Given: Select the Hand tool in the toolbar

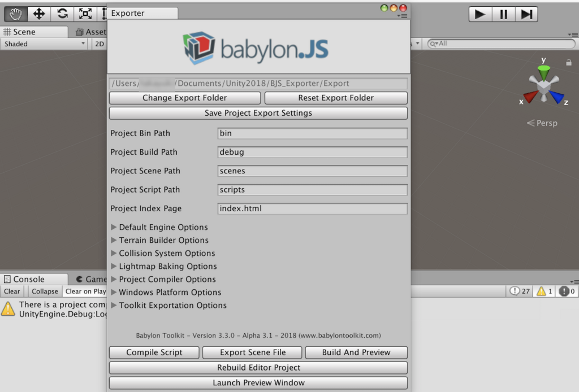Looking at the screenshot, I should [15, 14].
